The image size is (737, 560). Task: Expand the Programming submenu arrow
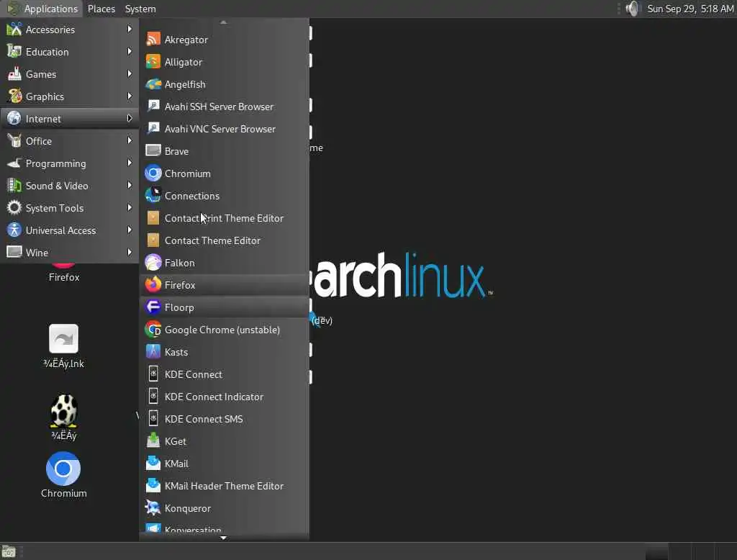pyautogui.click(x=130, y=163)
